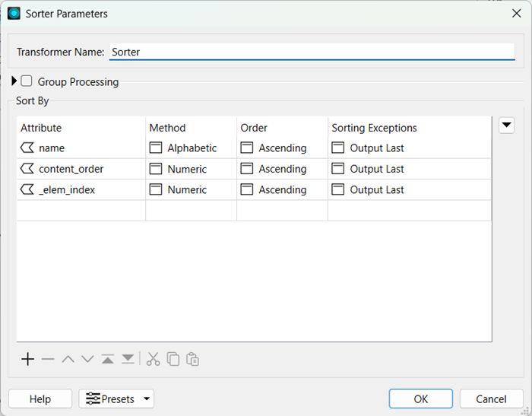Click the Help button

(x=40, y=399)
